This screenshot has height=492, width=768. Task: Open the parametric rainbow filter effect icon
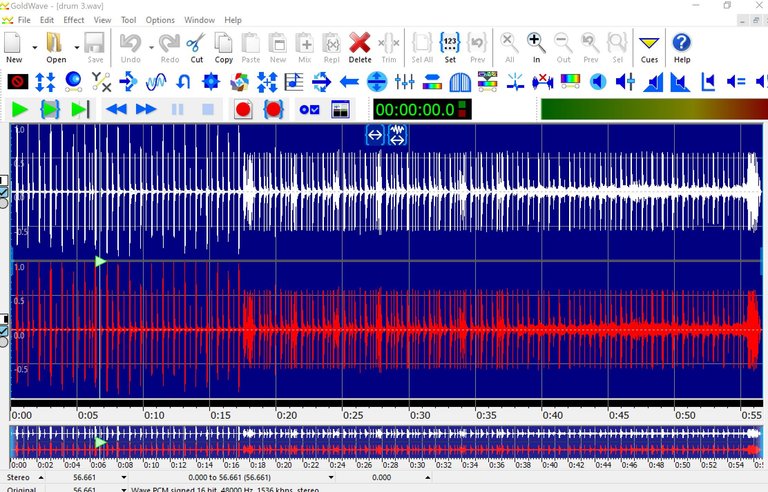click(432, 82)
